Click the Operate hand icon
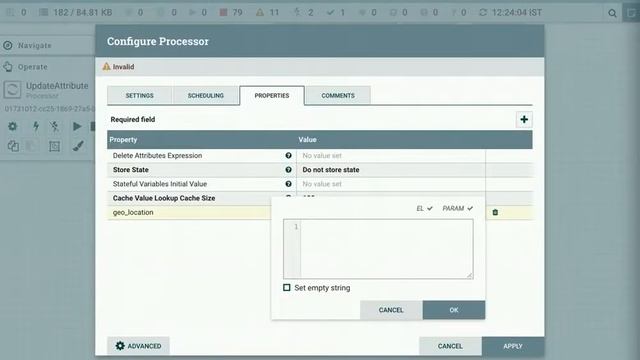Image resolution: width=640 pixels, height=360 pixels. (x=8, y=67)
